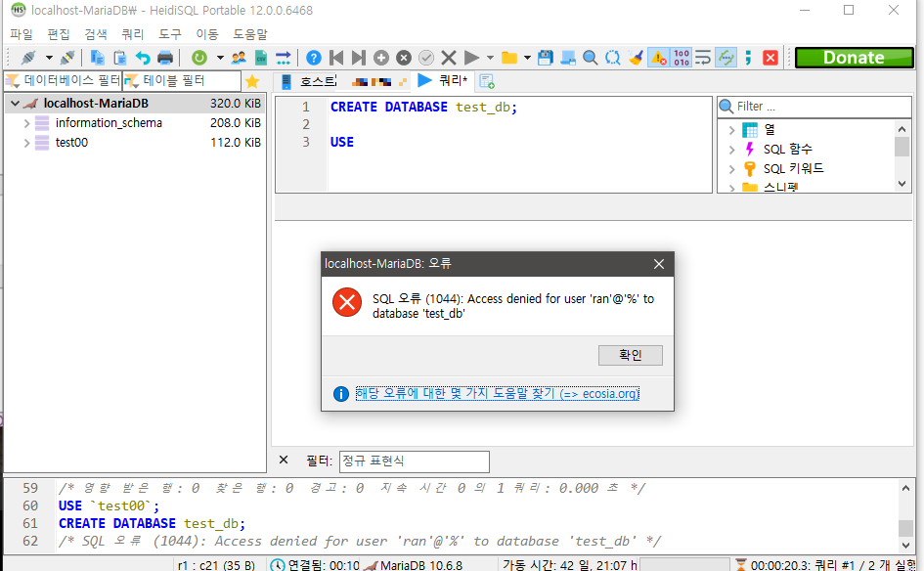Viewport: 924px width, 571px height.
Task: Click the 정규 표현식 filter input
Action: coord(415,461)
